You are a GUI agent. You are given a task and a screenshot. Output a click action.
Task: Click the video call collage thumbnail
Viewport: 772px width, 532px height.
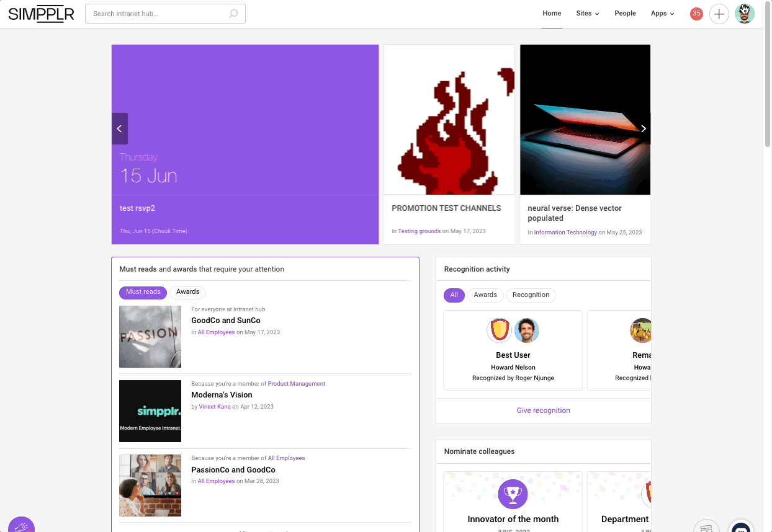(x=150, y=485)
